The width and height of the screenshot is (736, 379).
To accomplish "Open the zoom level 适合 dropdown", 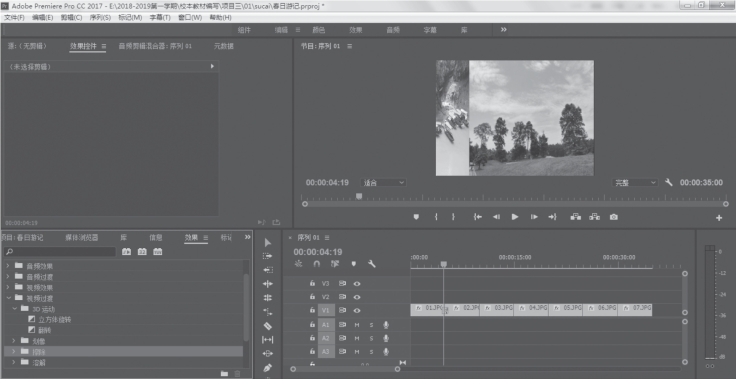I will coord(383,182).
